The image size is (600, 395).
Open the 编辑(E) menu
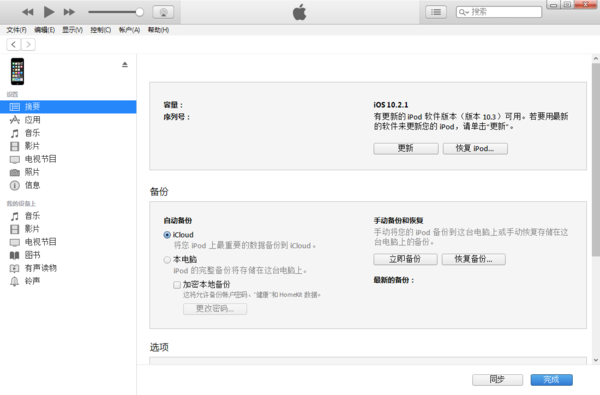point(44,30)
